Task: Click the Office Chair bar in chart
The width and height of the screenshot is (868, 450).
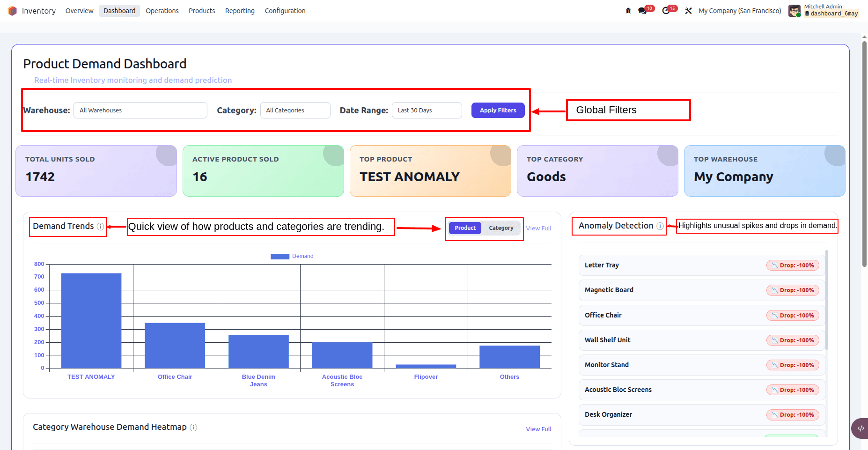Action: (175, 346)
